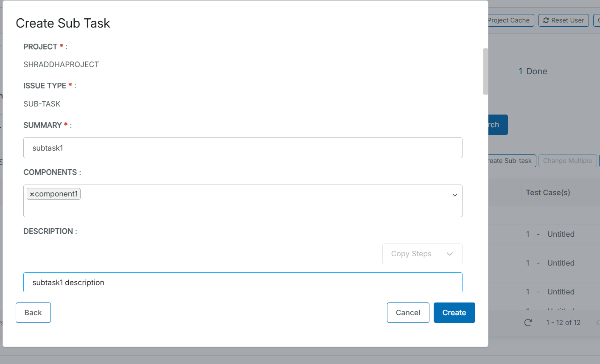Click the Create Sub-task button
Viewport: 600px width, 364px height.
(x=510, y=161)
